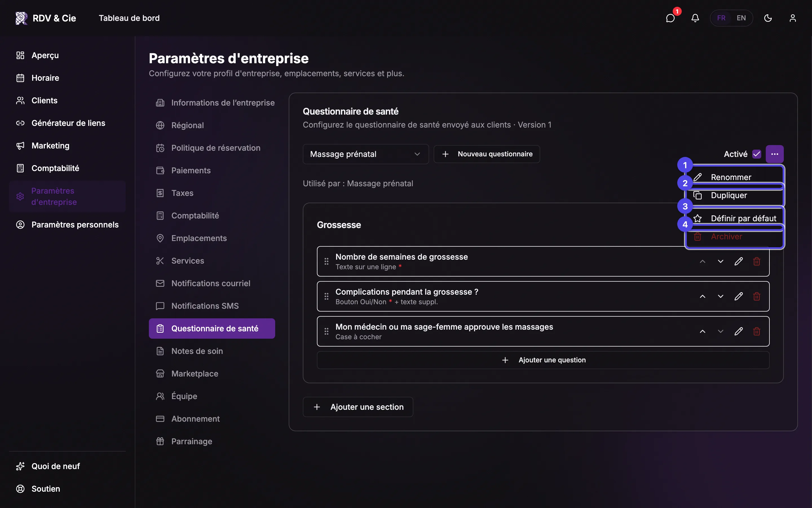The image size is (812, 508).
Task: Open Quoi de neuf
Action: click(x=67, y=466)
